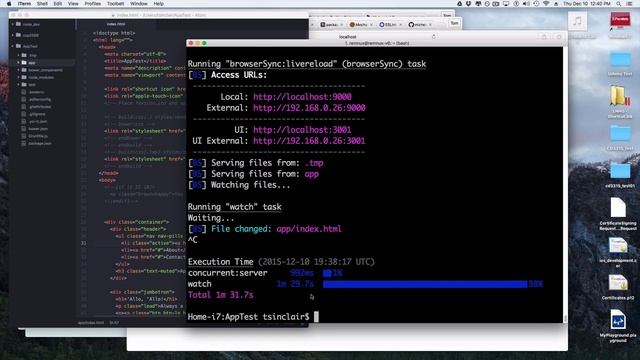The image size is (640, 360).
Task: Click the Execution Time heading
Action: pyautogui.click(x=220, y=262)
